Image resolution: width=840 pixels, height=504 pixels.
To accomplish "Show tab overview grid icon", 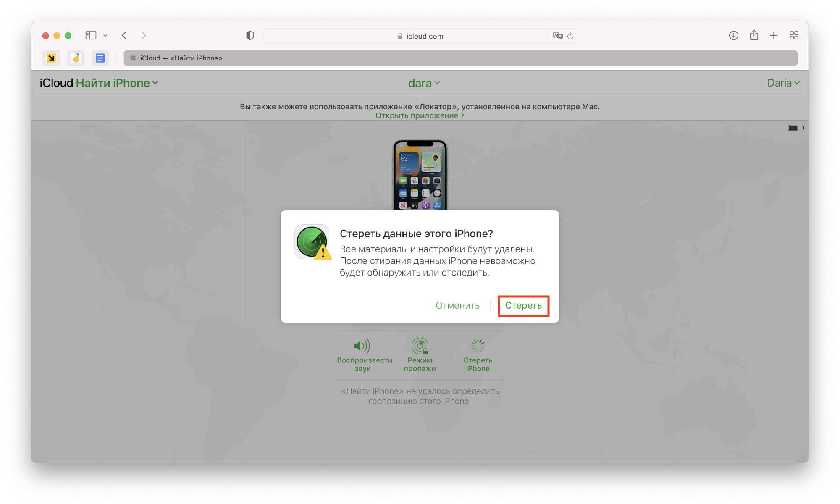I will click(x=794, y=36).
